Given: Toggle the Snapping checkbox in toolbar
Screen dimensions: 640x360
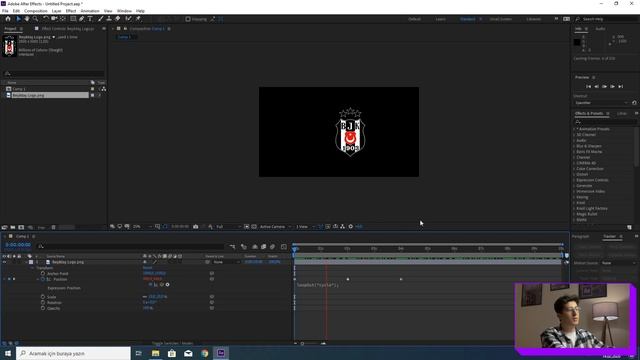Looking at the screenshot, I should (x=188, y=19).
